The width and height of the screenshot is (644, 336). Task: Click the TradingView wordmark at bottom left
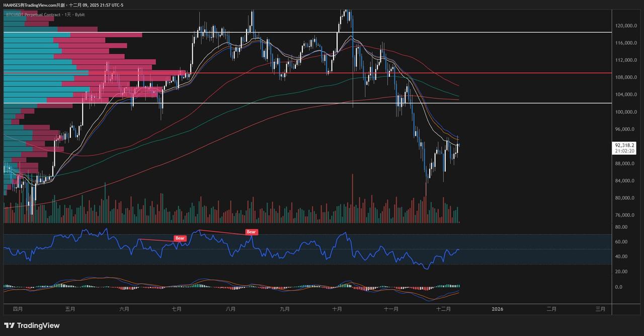(38, 325)
